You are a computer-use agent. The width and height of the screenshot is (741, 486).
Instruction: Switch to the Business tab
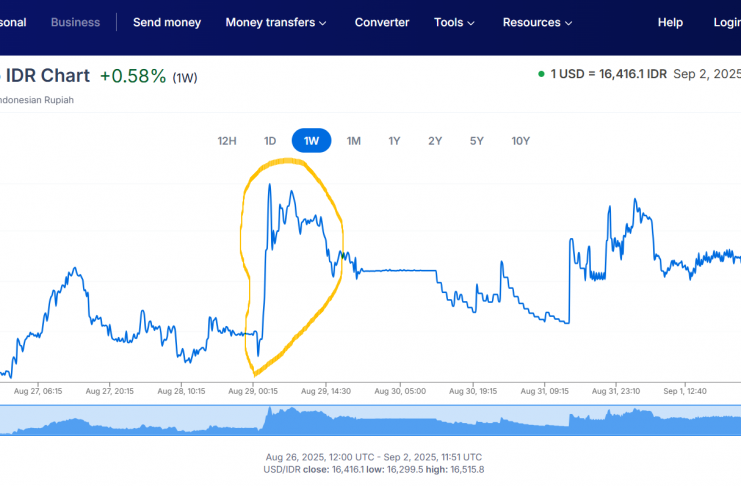[75, 22]
